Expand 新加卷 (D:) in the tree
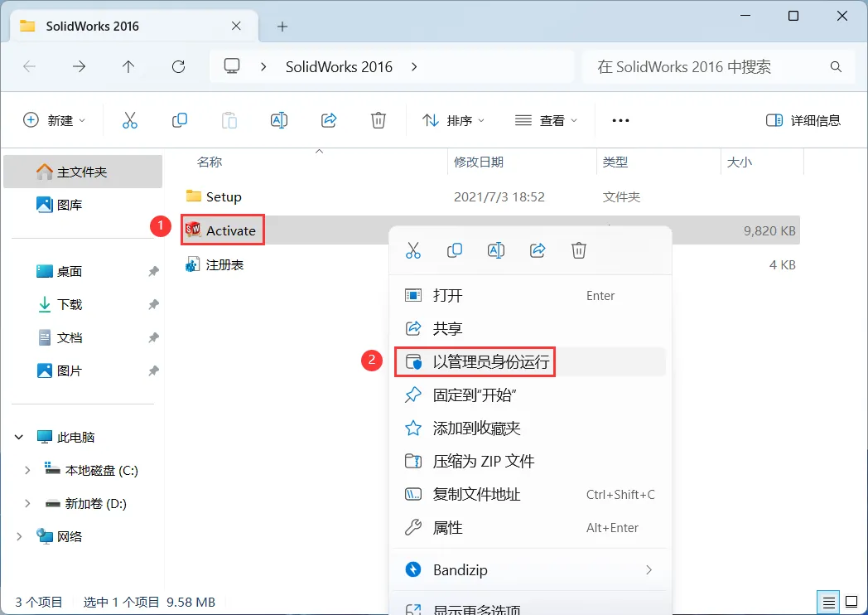868x615 pixels. (27, 504)
